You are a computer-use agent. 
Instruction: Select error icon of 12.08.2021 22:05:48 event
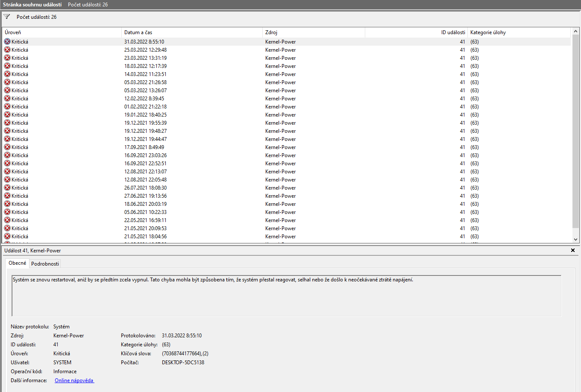click(7, 179)
